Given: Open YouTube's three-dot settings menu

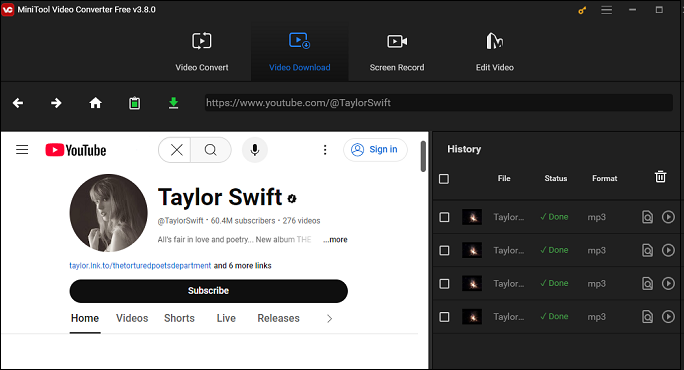Looking at the screenshot, I should 325,150.
